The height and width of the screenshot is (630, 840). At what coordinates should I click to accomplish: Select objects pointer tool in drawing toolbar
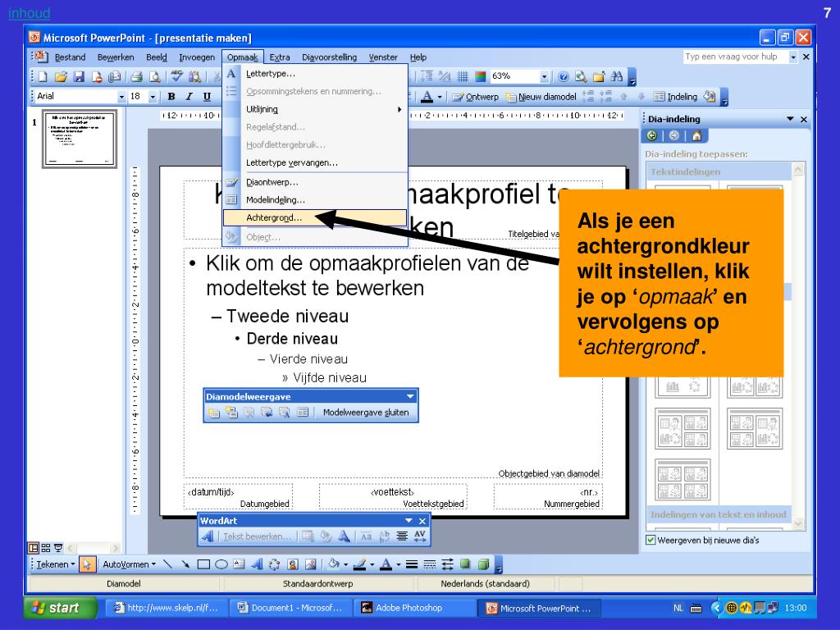87,564
